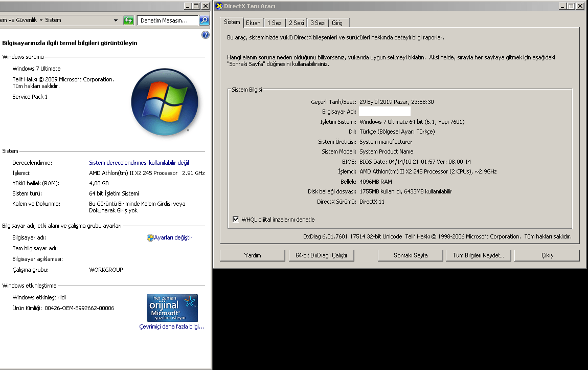Click product ID 00426-OEM-8992662-00006

tap(79, 308)
